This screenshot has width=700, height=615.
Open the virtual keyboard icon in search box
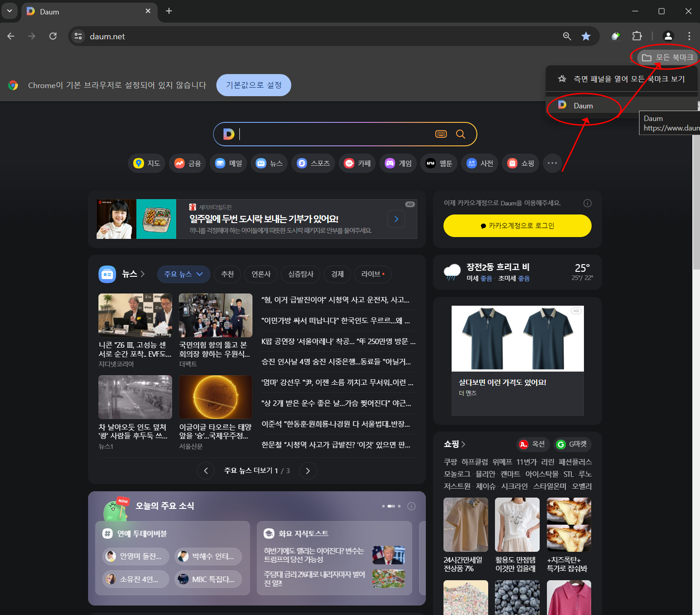441,134
